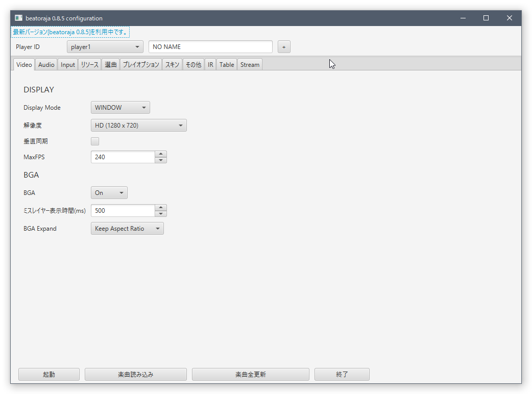Click the NO NAME player name field
532x394 pixels.
click(x=210, y=47)
